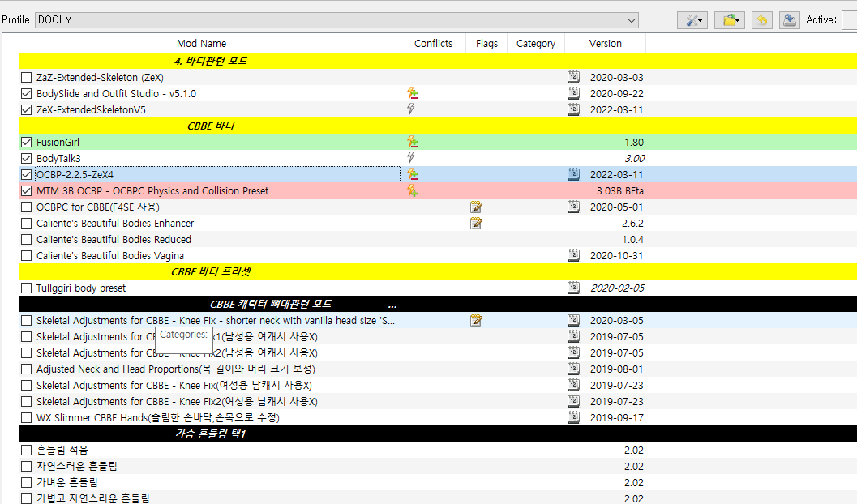857x504 pixels.
Task: Click calendar icon for Caliente's Beautiful Bodies Vagina
Action: [573, 255]
